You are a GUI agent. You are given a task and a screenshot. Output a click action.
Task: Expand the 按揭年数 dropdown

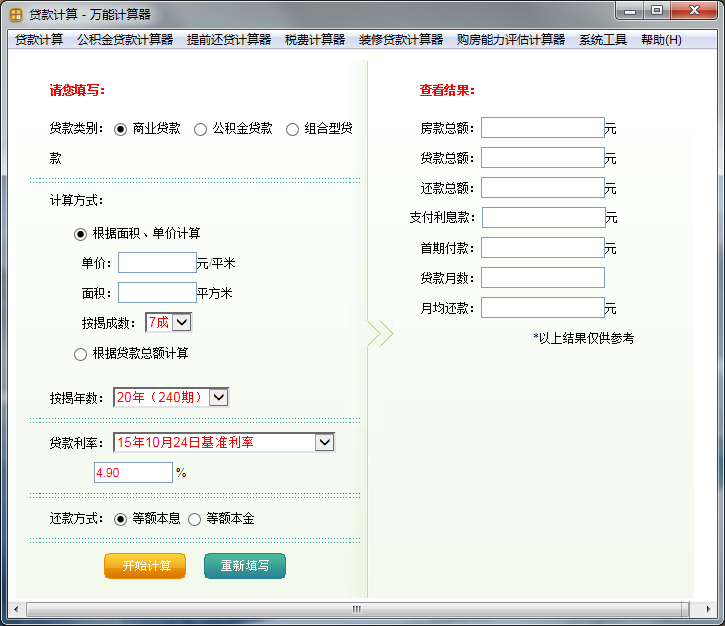click(219, 397)
